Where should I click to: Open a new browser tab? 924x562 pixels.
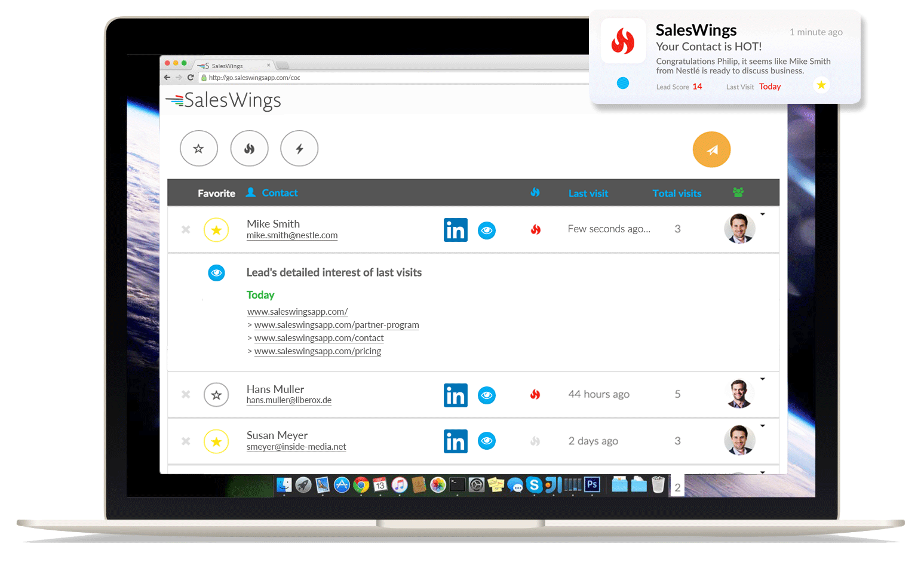coord(283,65)
